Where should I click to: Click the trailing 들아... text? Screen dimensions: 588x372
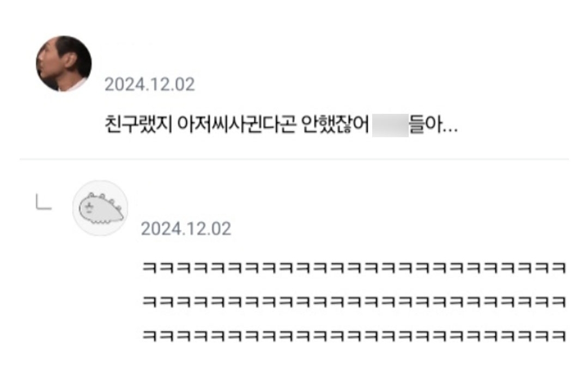click(x=433, y=124)
